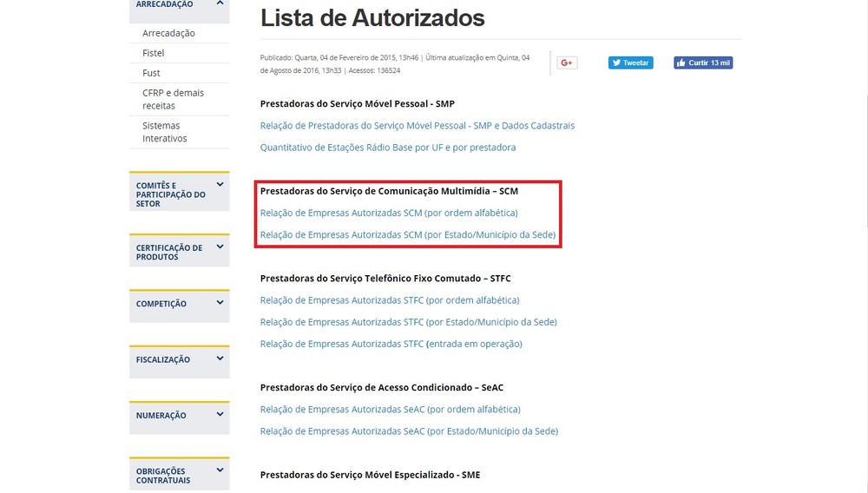Open Empresas Autorizadas STFC por ordem alfabética

click(390, 300)
